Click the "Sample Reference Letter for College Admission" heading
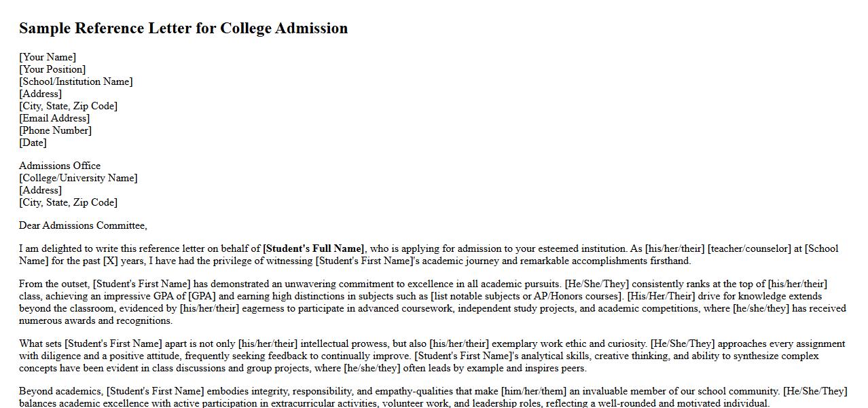This screenshot has height=408, width=868. coord(183,29)
